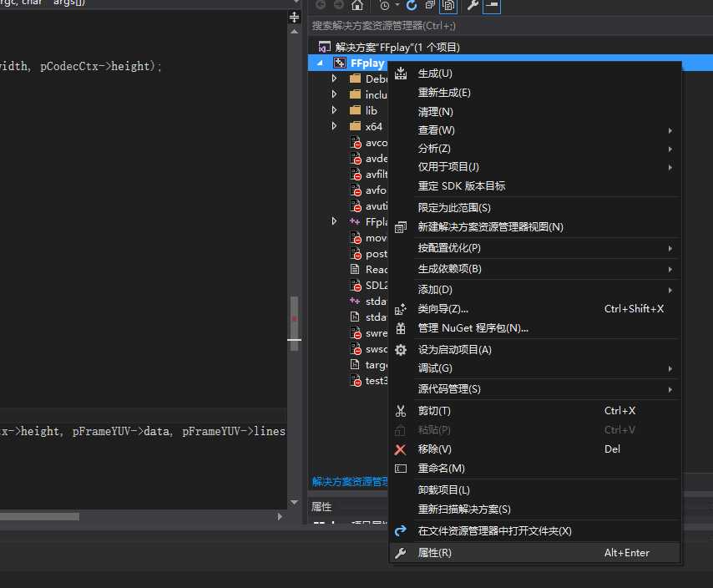
Task: Choose 重新生成(E) from the context menu
Action: pyautogui.click(x=534, y=93)
